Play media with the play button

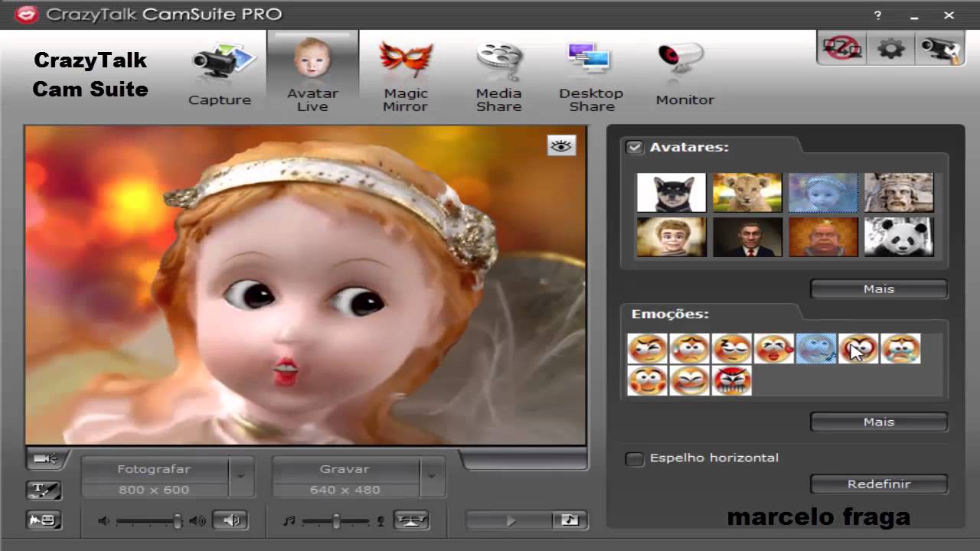click(x=510, y=520)
